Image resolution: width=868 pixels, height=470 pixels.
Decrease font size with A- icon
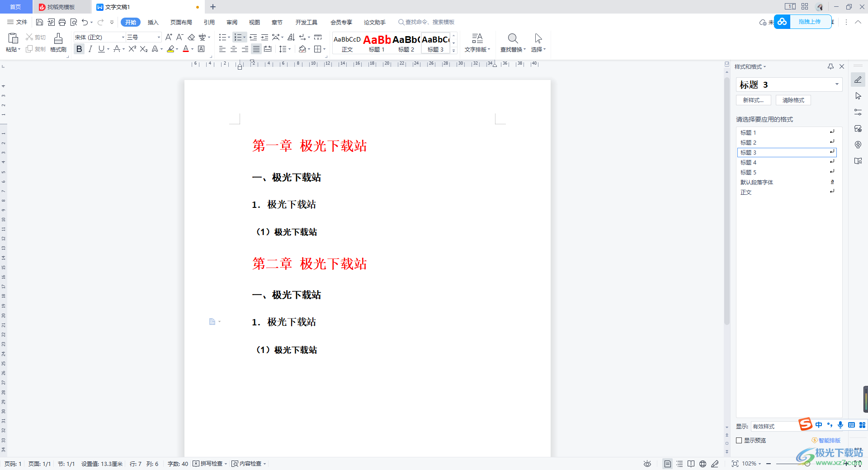[x=179, y=37]
